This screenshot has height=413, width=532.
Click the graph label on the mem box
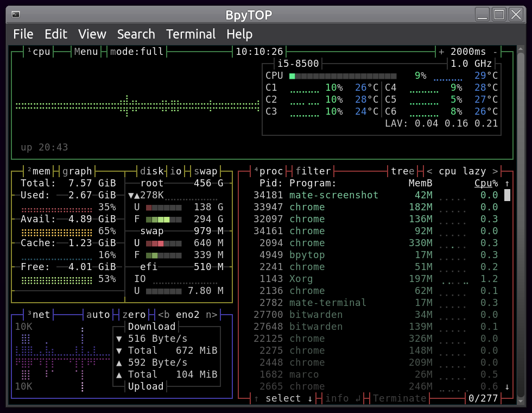pyautogui.click(x=76, y=171)
